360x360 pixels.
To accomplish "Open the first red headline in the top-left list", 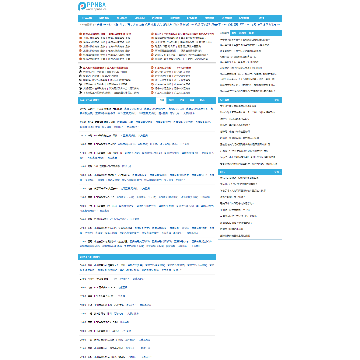I will 107,34.
